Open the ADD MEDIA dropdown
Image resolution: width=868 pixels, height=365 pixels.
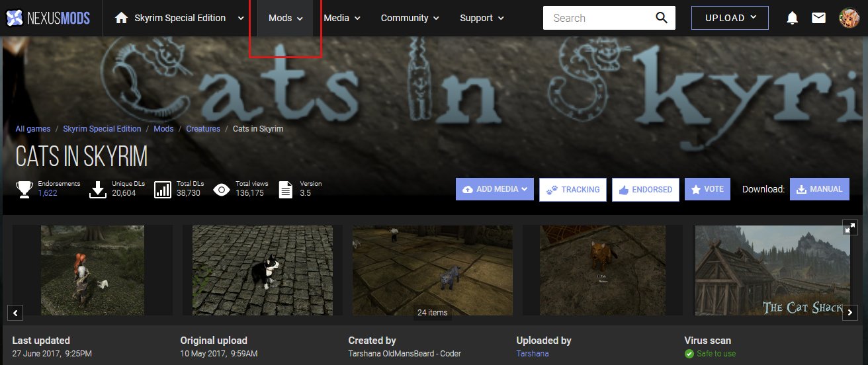[x=495, y=189]
